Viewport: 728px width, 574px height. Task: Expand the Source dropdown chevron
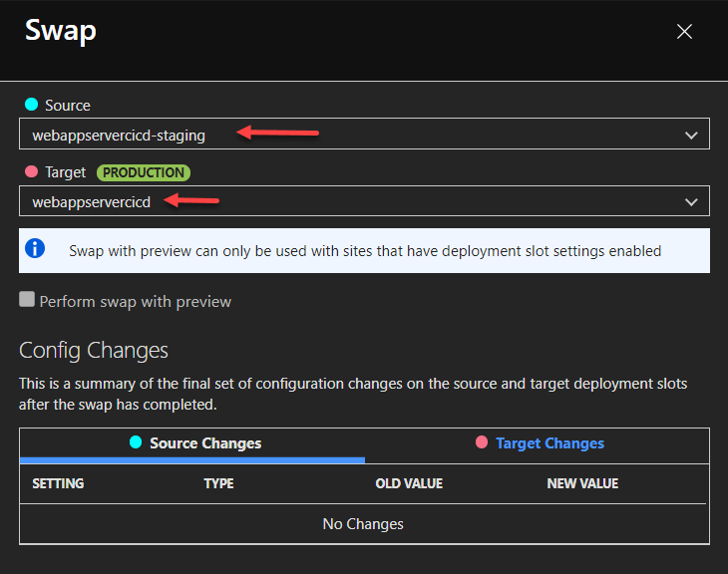pyautogui.click(x=691, y=135)
